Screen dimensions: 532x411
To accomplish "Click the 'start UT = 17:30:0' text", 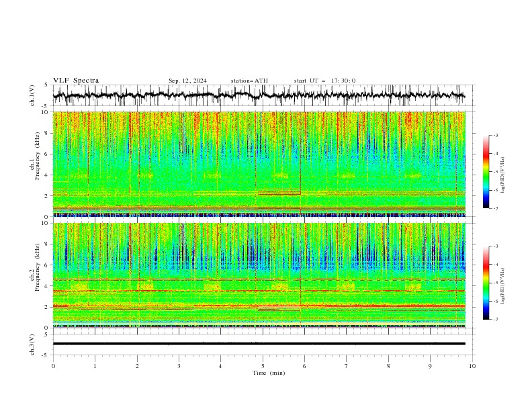I will point(324,81).
